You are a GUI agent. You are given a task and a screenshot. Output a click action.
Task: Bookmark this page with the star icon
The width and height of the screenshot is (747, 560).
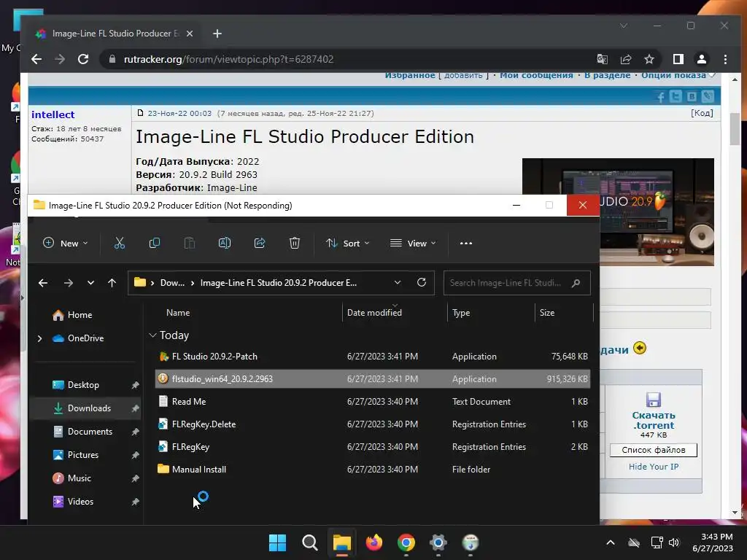click(649, 59)
